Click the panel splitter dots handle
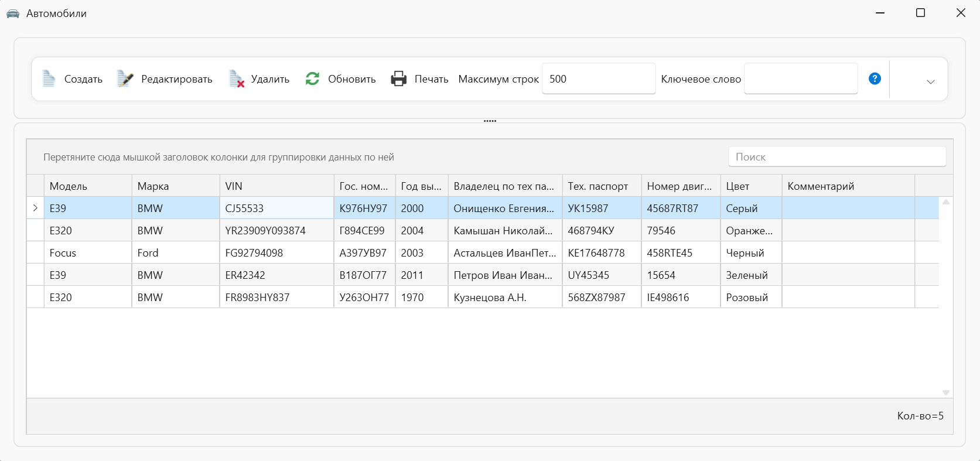 click(490, 121)
